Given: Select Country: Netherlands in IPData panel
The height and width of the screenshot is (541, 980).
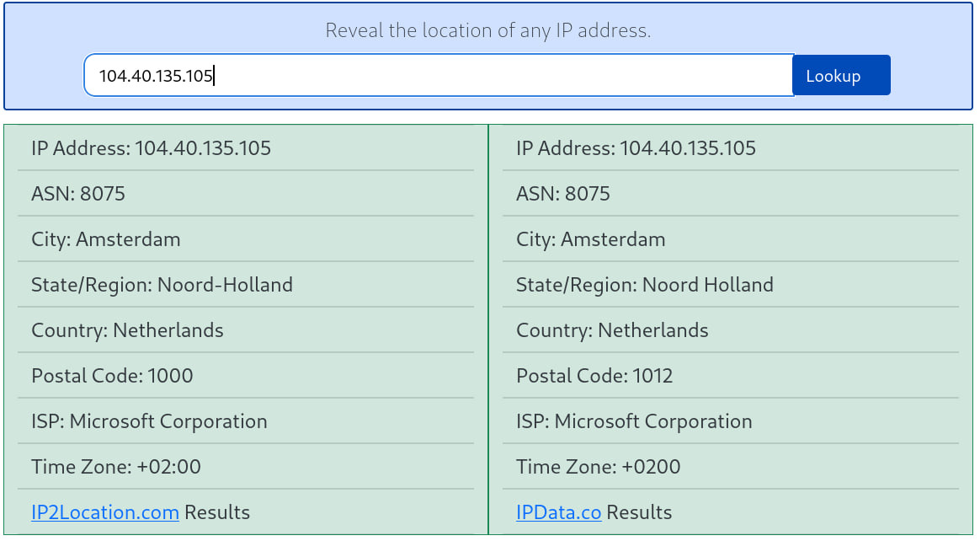Looking at the screenshot, I should pyautogui.click(x=612, y=330).
